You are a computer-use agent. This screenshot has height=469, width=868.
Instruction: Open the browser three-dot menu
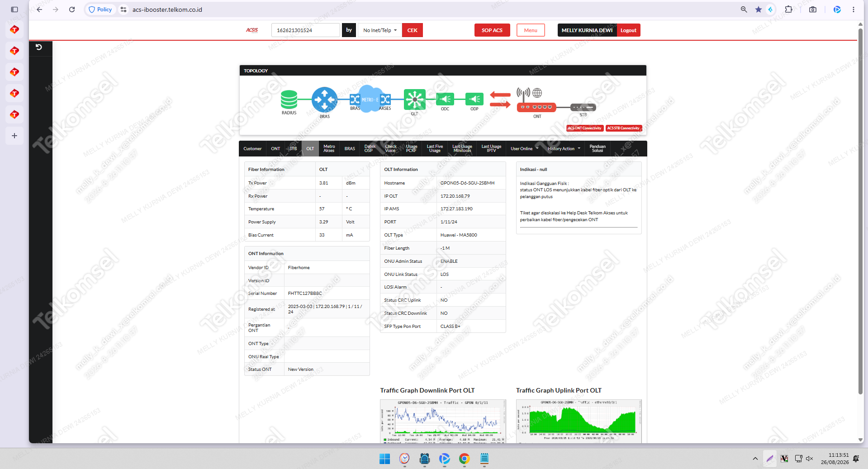(x=854, y=9)
